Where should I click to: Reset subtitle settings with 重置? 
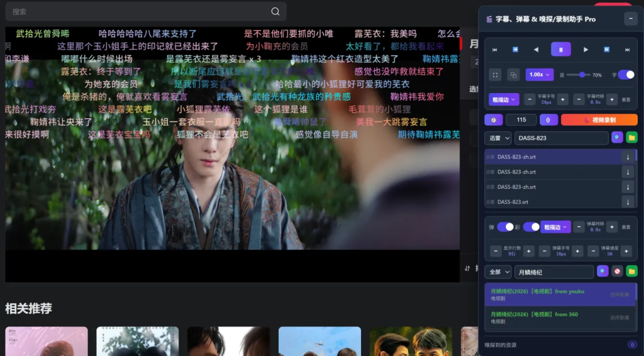pos(626,100)
